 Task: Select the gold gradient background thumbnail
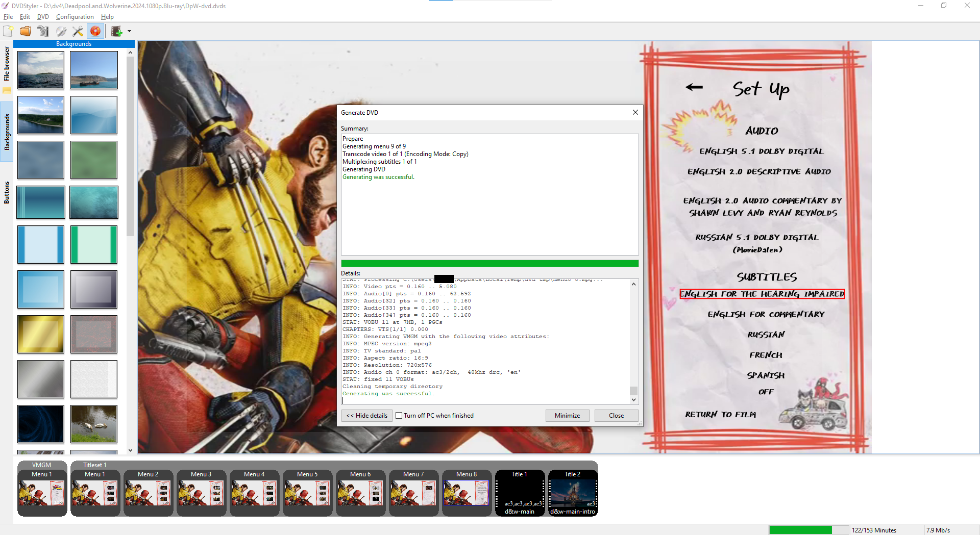tap(41, 334)
